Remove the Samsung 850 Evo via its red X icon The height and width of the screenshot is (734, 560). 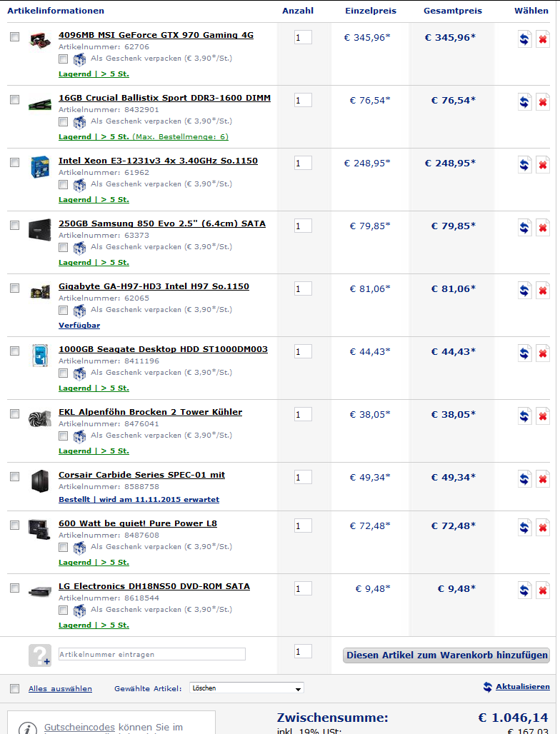[543, 228]
